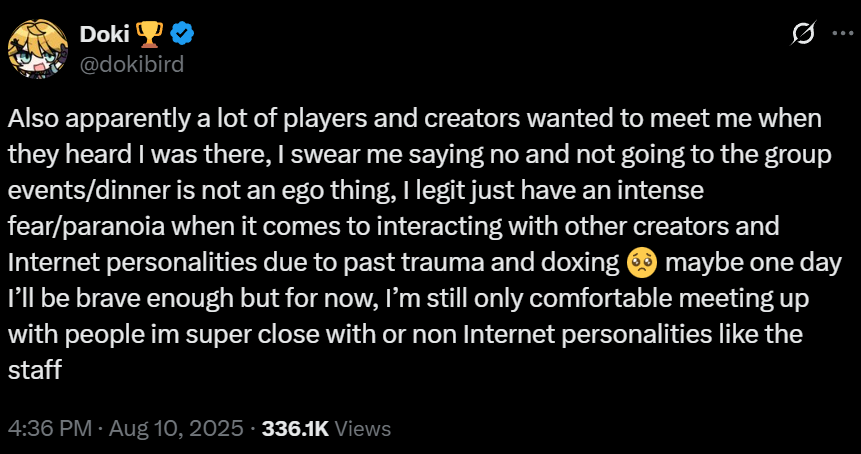This screenshot has height=454, width=861.
Task: Open Doki's profile avatar picture
Action: coord(38,48)
